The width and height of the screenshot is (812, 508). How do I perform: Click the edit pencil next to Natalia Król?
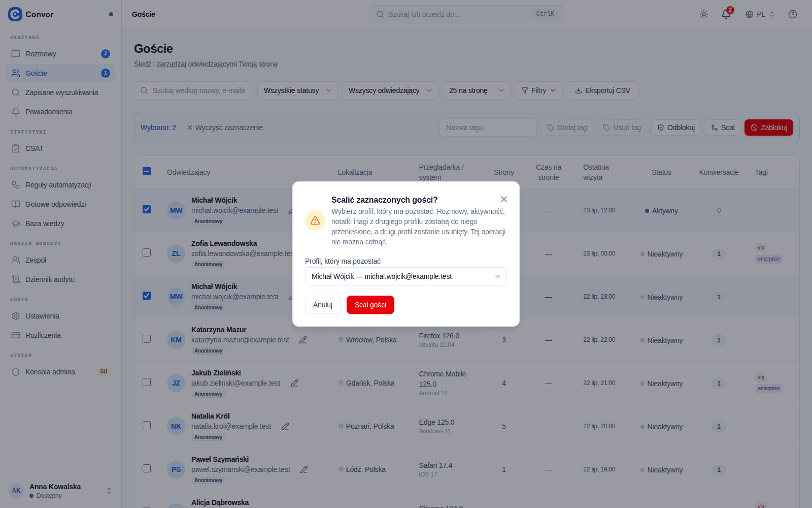pos(285,426)
